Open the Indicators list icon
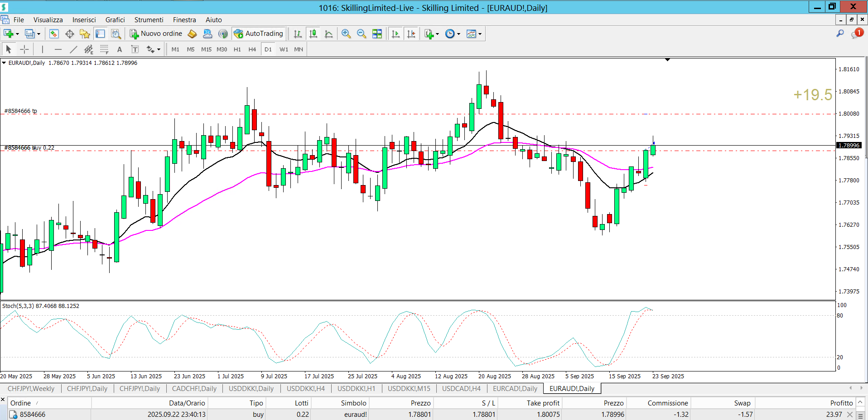The image size is (868, 420). pyautogui.click(x=429, y=34)
